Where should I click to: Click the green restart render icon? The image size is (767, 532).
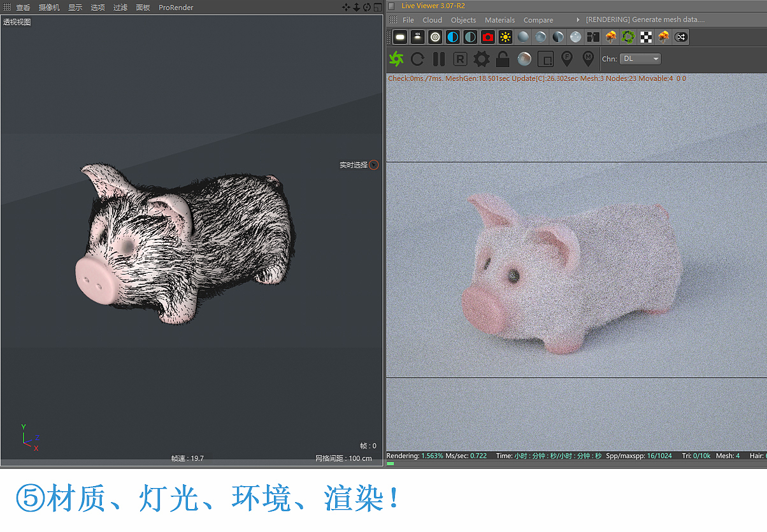[395, 59]
